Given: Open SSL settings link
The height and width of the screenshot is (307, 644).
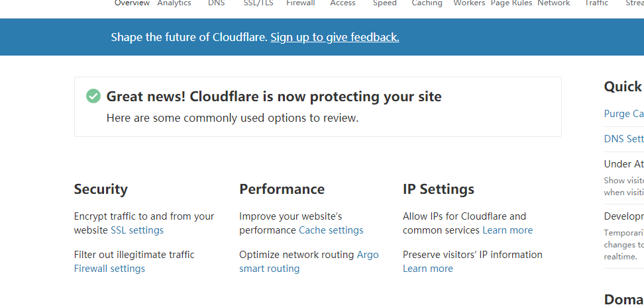Looking at the screenshot, I should 137,230.
